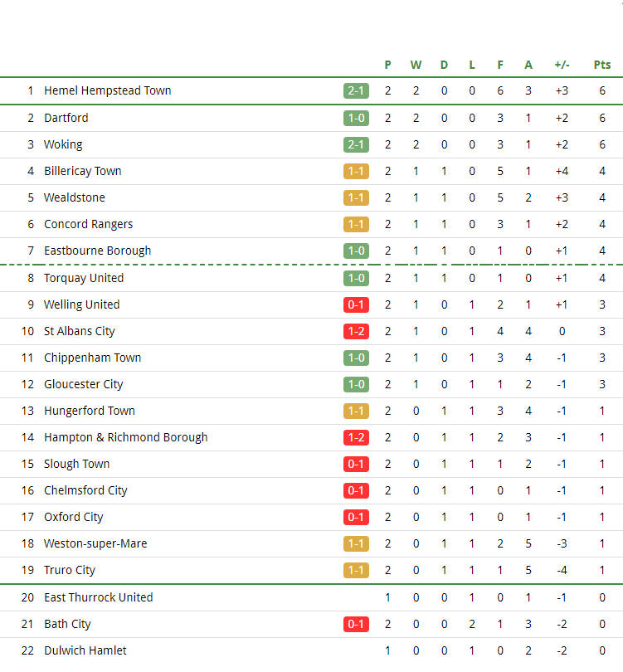Click Gloucester City's green 1-0 badge

356,384
